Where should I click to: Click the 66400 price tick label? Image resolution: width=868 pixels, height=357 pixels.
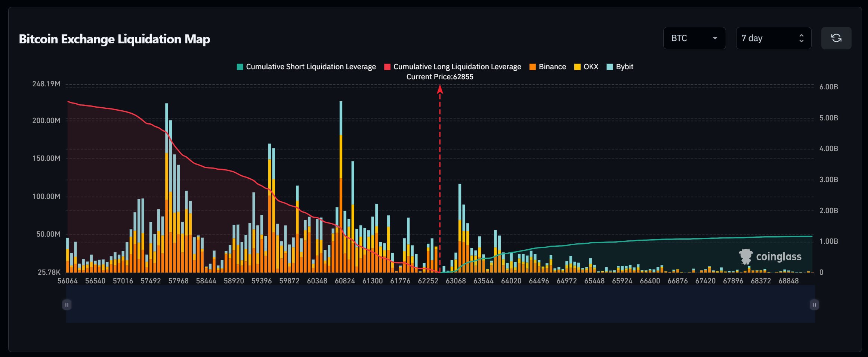click(650, 281)
